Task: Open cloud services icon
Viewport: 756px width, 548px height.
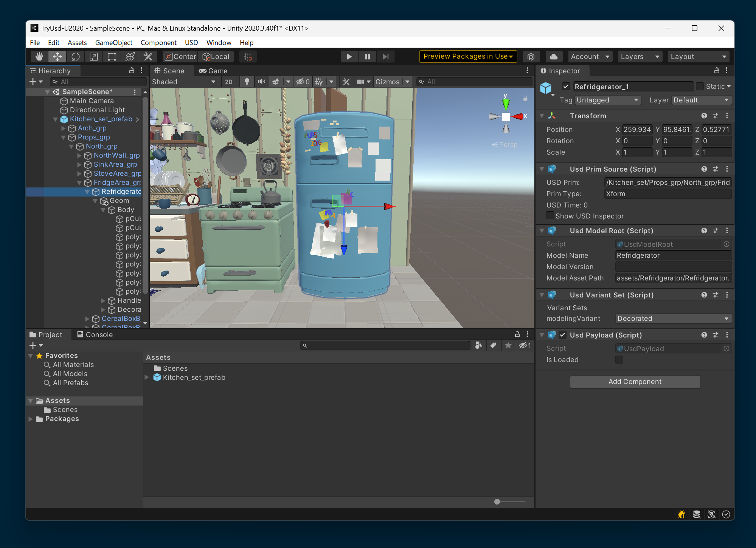Action: (x=554, y=57)
